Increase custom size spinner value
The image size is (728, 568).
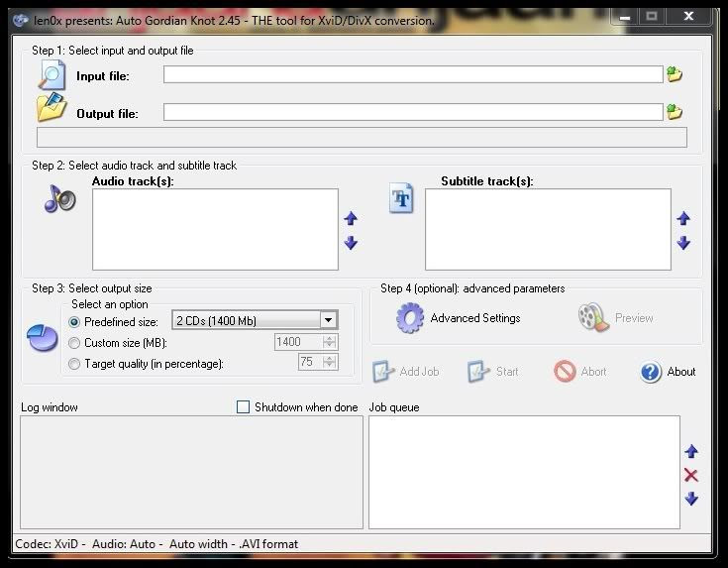329,339
